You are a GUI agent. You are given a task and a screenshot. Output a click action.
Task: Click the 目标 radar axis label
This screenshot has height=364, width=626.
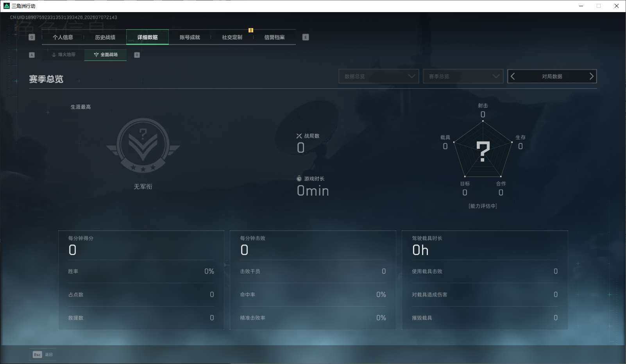coord(465,184)
